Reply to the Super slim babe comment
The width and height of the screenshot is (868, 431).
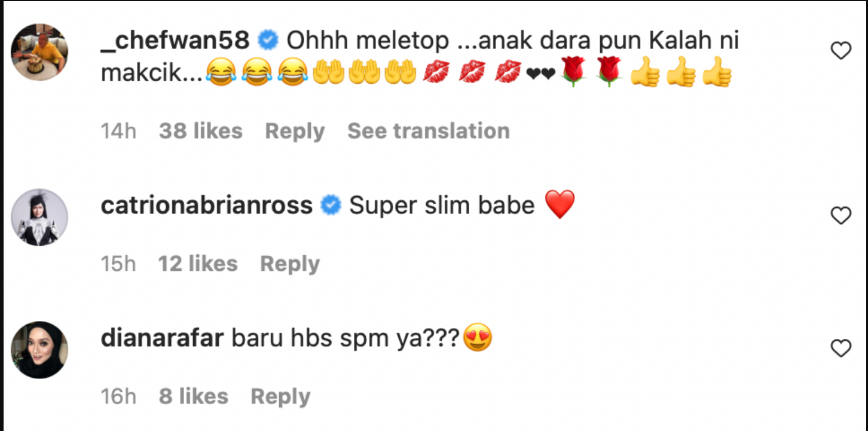pos(290,264)
